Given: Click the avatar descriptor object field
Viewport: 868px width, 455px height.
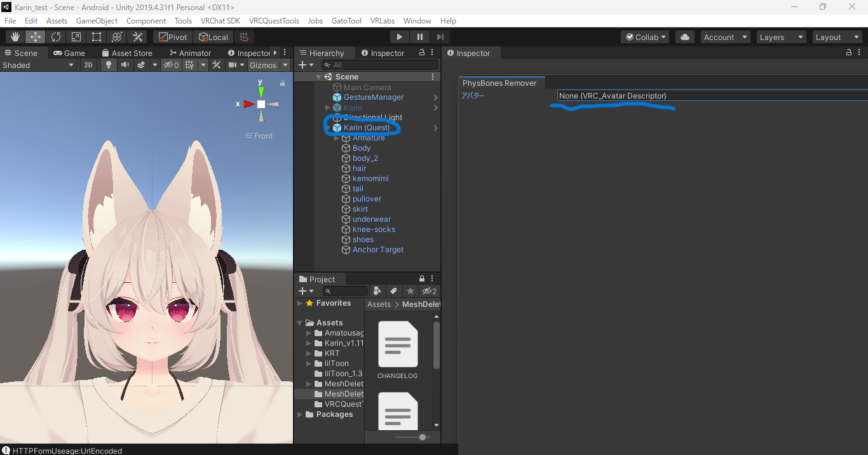Looking at the screenshot, I should point(712,95).
